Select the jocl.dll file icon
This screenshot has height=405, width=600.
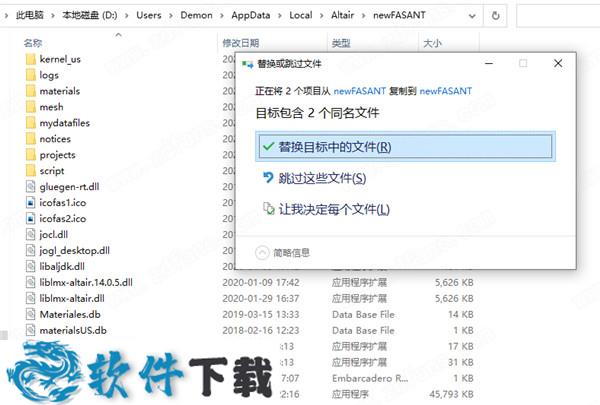[31, 235]
